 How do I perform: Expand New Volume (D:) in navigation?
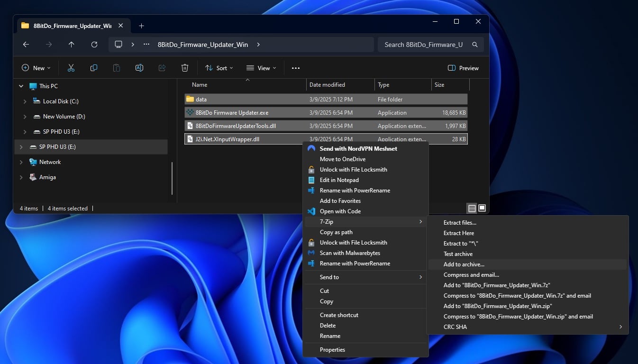(x=25, y=117)
